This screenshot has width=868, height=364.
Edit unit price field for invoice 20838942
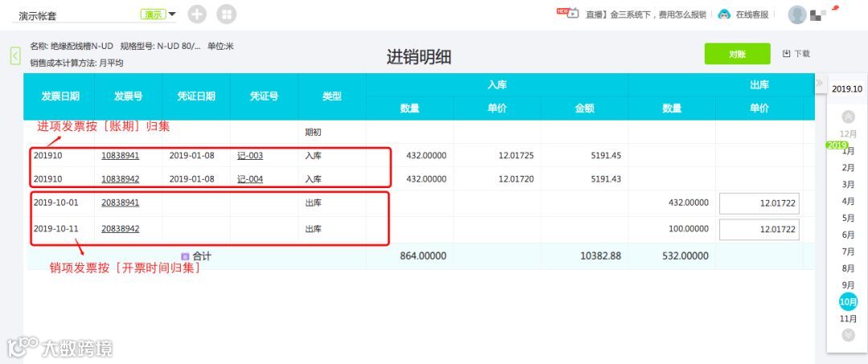pyautogui.click(x=759, y=229)
